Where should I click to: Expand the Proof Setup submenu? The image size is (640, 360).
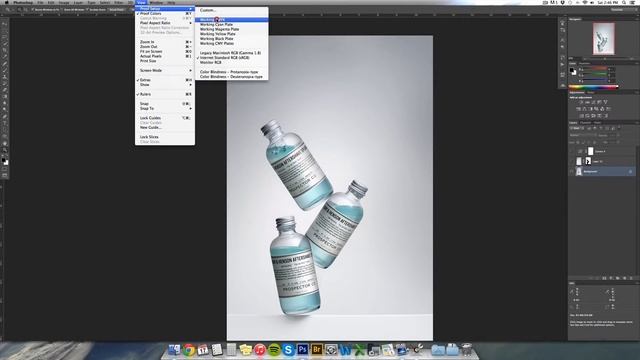pyautogui.click(x=165, y=9)
